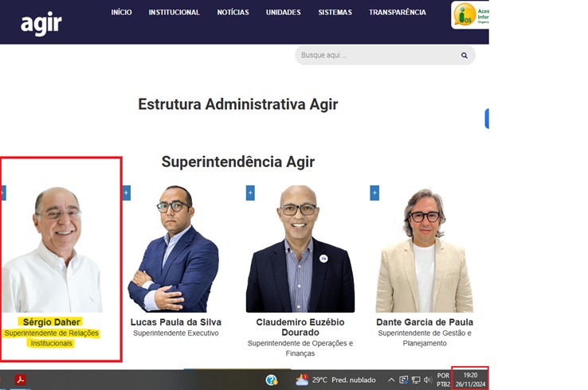Expand the plus button beside Lucas Paula da Silva
Viewport: 588px width, 390px height.
tap(127, 193)
